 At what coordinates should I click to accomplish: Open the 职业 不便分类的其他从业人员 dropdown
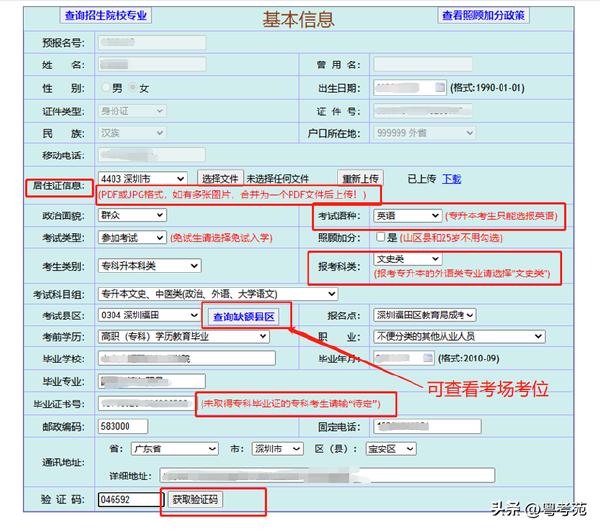point(459,336)
